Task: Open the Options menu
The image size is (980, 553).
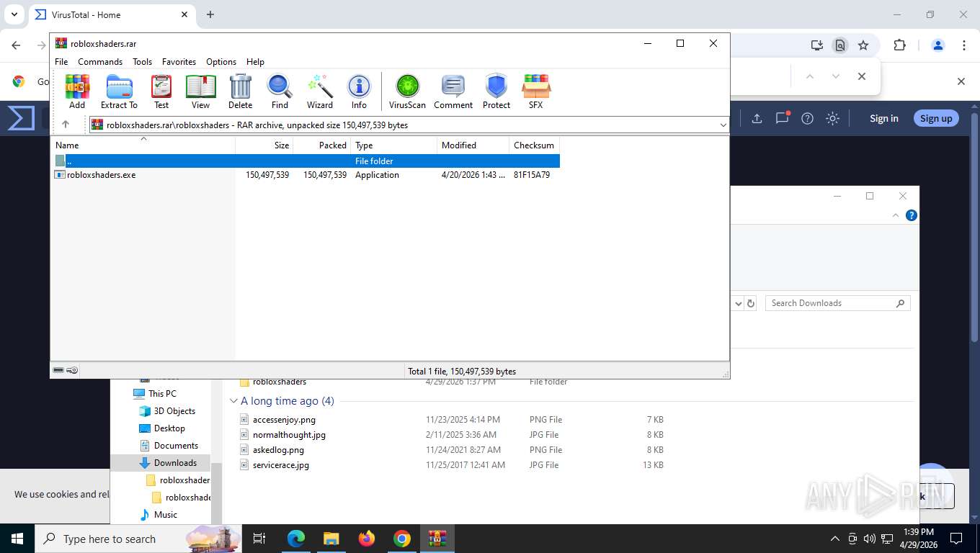Action: pyautogui.click(x=221, y=62)
